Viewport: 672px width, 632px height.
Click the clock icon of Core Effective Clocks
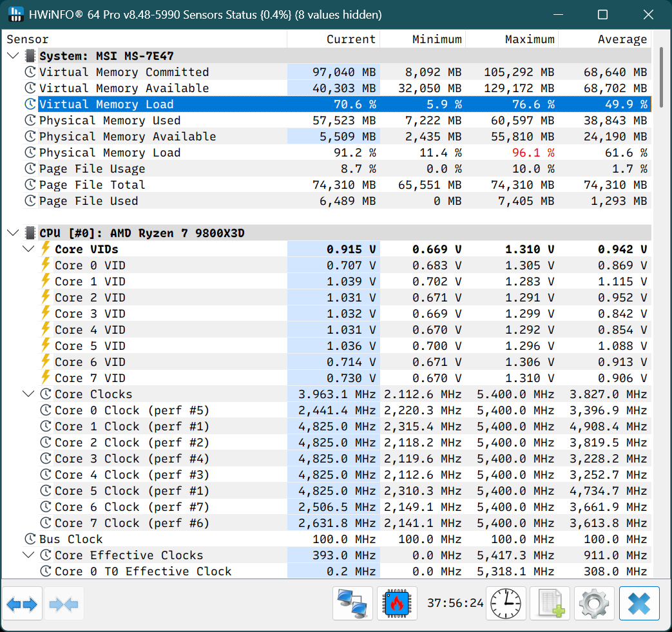tap(46, 555)
